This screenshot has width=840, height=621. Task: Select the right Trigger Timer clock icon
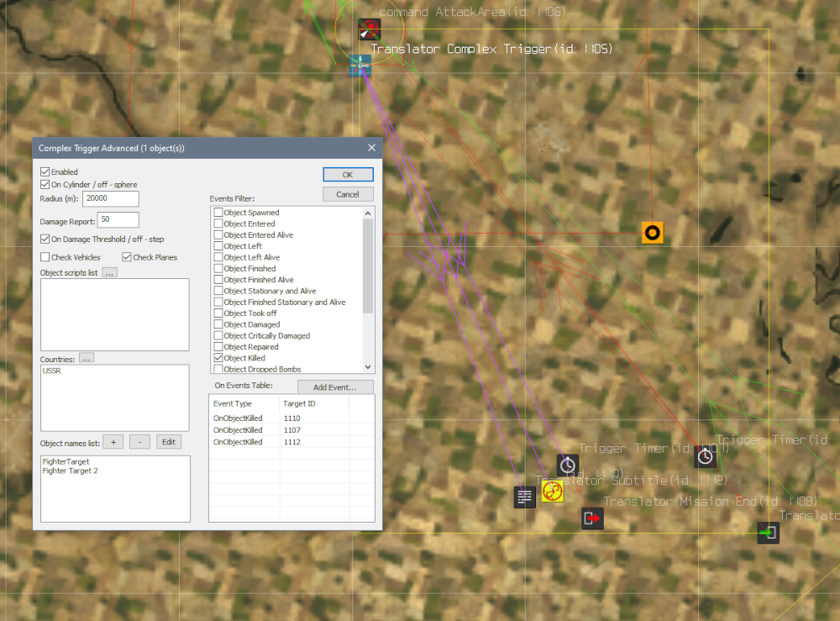pos(706,456)
